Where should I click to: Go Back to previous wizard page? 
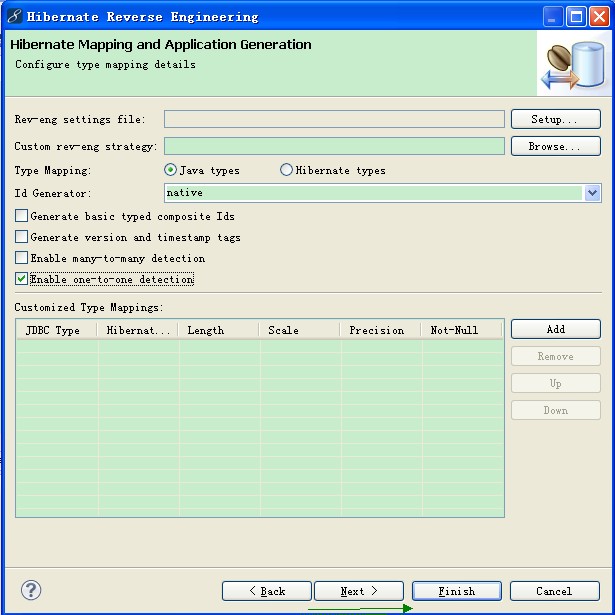[x=267, y=591]
